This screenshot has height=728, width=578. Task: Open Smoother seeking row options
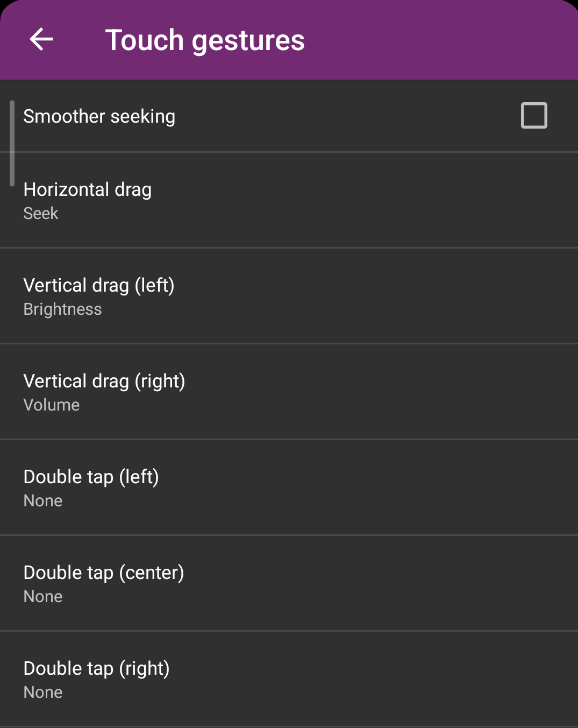pyautogui.click(x=215, y=116)
